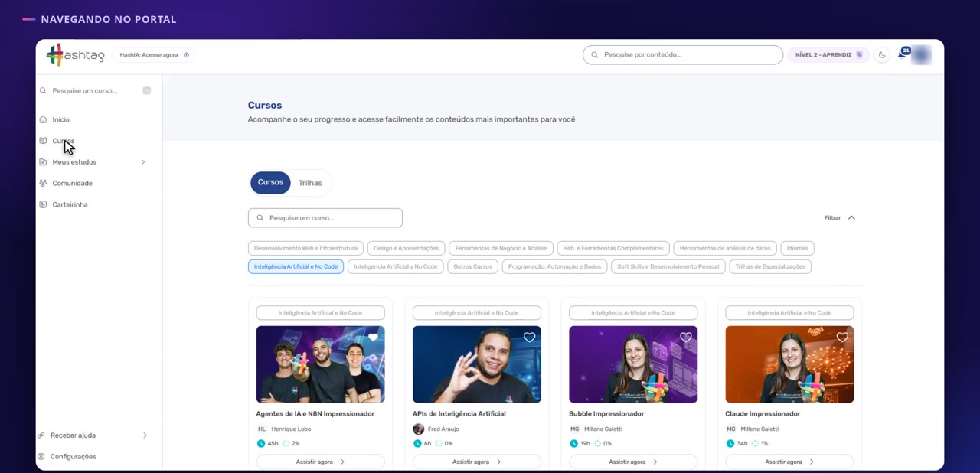Favorite APIs de Inteligência Artificial heart

click(x=529, y=338)
